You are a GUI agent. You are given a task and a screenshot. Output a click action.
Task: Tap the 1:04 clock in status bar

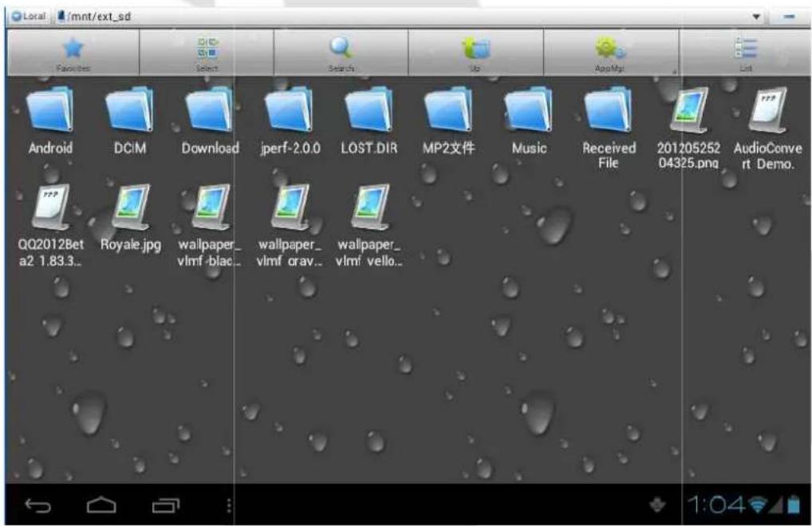(x=715, y=504)
